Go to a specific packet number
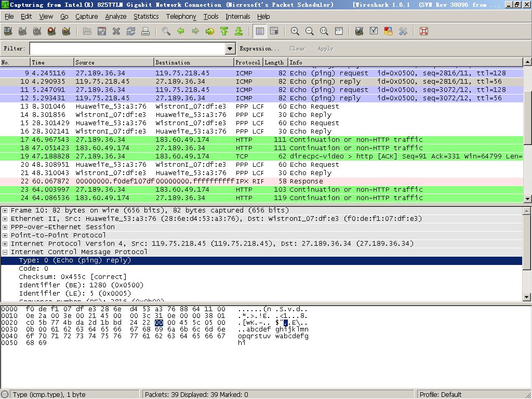Image resolution: width=532 pixels, height=399 pixels. point(210,32)
